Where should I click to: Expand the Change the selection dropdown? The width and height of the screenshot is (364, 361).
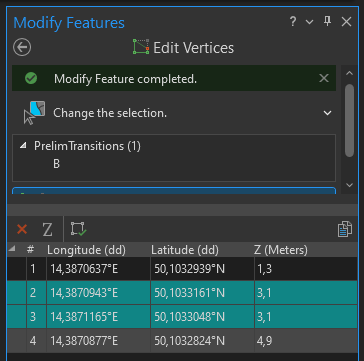coord(327,113)
